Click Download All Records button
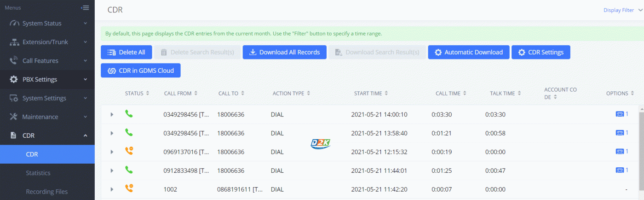This screenshot has height=200, width=644. point(284,52)
